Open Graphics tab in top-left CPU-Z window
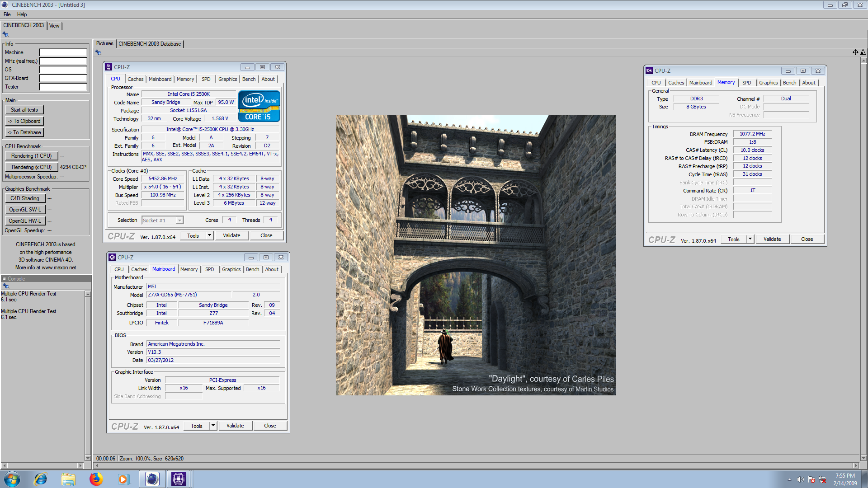 click(227, 79)
